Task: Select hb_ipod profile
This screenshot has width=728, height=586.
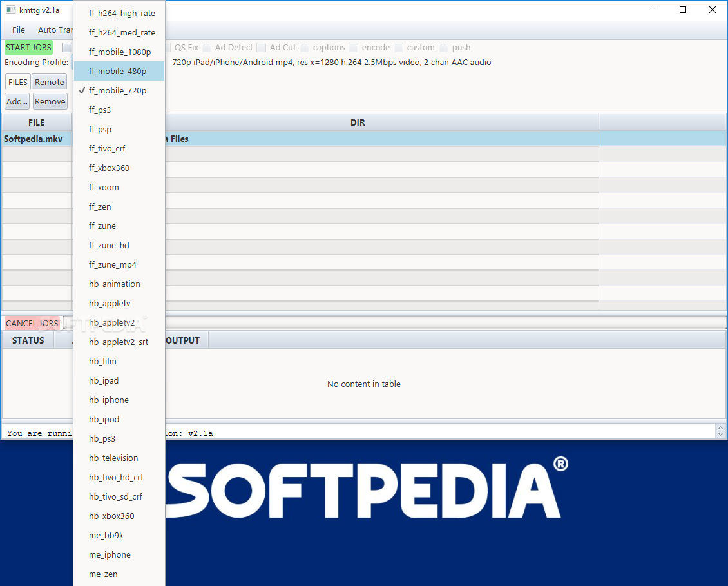Action: coord(119,420)
